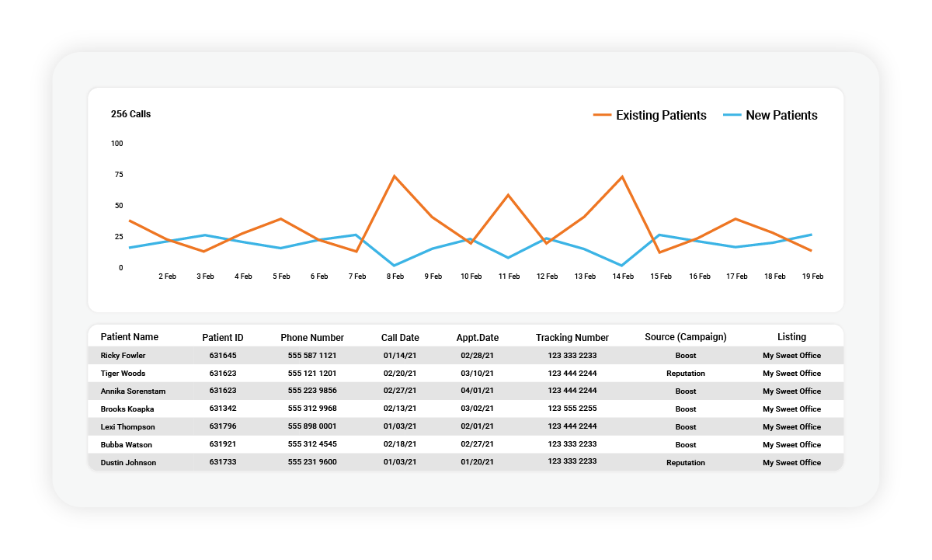Click the Existing Patients peak on 14 Feb
The height and width of the screenshot is (560, 932).
coord(621,176)
